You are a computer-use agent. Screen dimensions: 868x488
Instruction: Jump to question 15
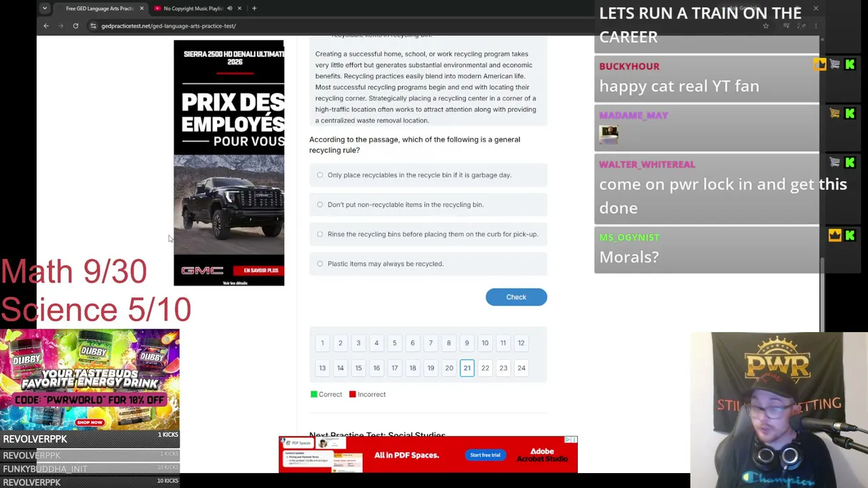click(358, 368)
